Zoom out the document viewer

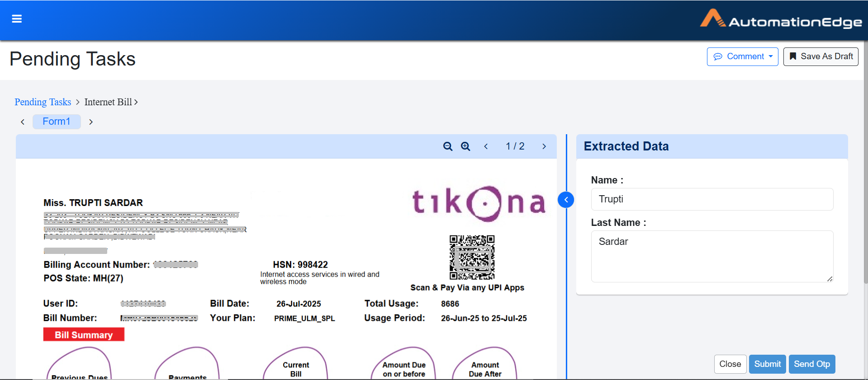(x=448, y=146)
